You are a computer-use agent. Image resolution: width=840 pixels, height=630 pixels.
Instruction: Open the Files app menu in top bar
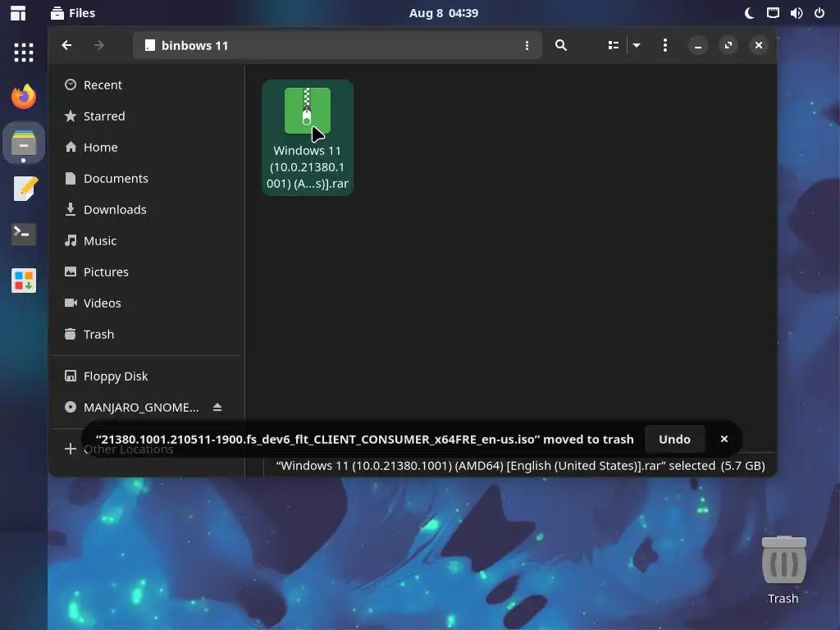pyautogui.click(x=73, y=13)
